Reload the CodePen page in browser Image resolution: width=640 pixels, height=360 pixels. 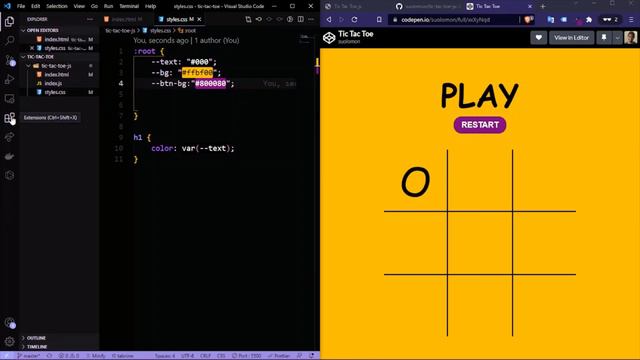tap(354, 19)
